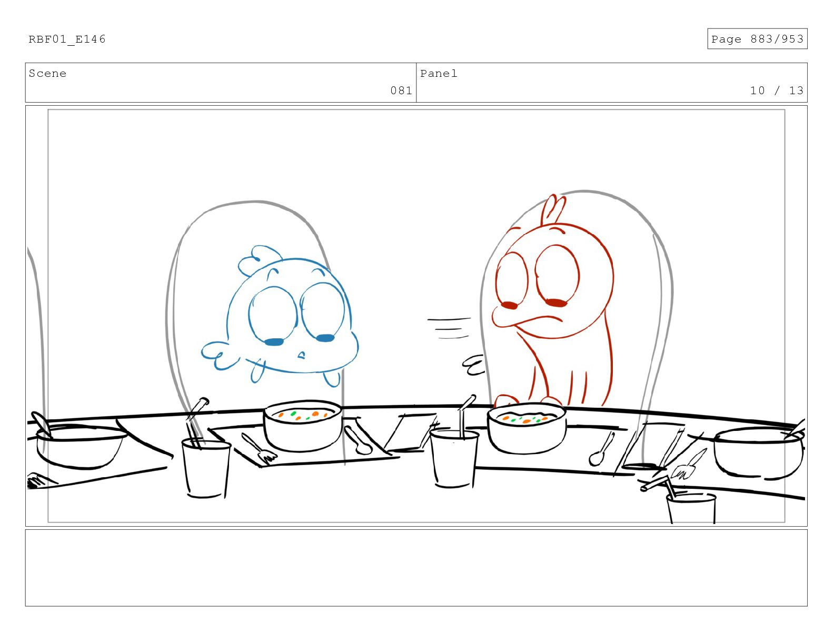
Task: Click the Page 883/953 box
Action: (757, 39)
